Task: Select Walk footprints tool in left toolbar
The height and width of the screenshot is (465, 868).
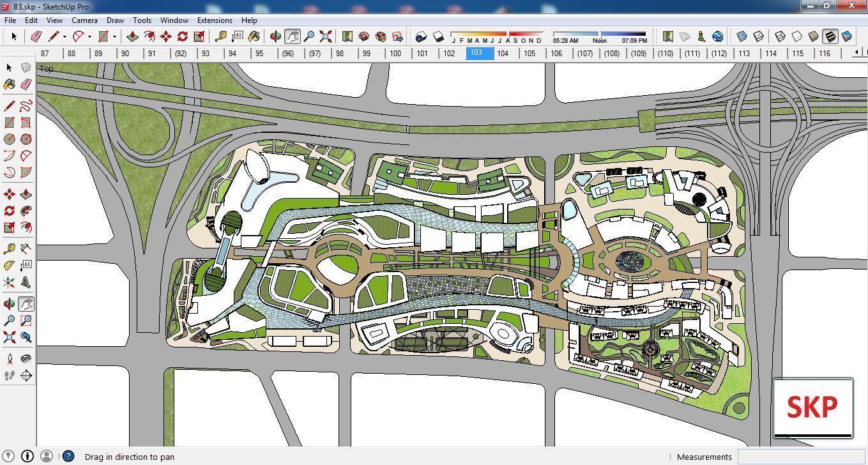Action: coord(9,376)
